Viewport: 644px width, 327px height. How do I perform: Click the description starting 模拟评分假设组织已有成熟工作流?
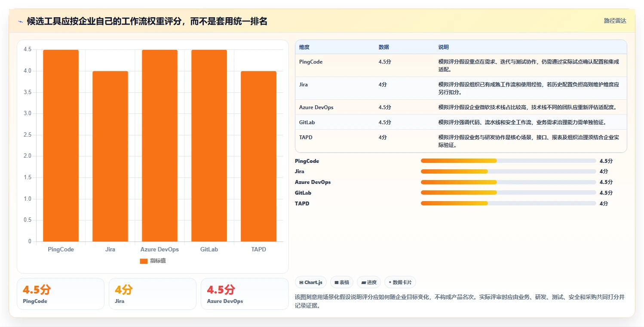pyautogui.click(x=529, y=89)
